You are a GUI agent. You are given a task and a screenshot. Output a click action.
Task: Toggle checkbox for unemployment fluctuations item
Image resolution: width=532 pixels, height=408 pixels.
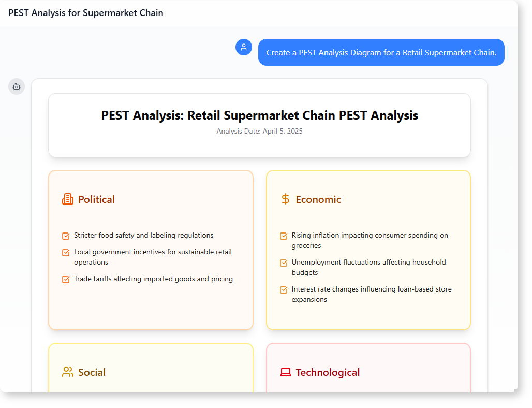point(284,263)
